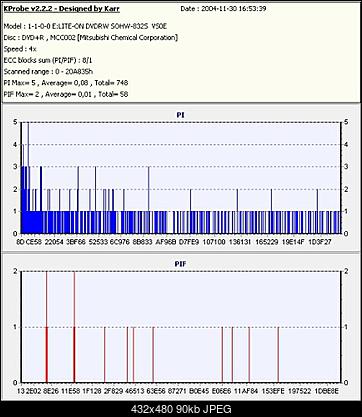
Task: Click the 87271 PIF axis label
Action: [177, 391]
